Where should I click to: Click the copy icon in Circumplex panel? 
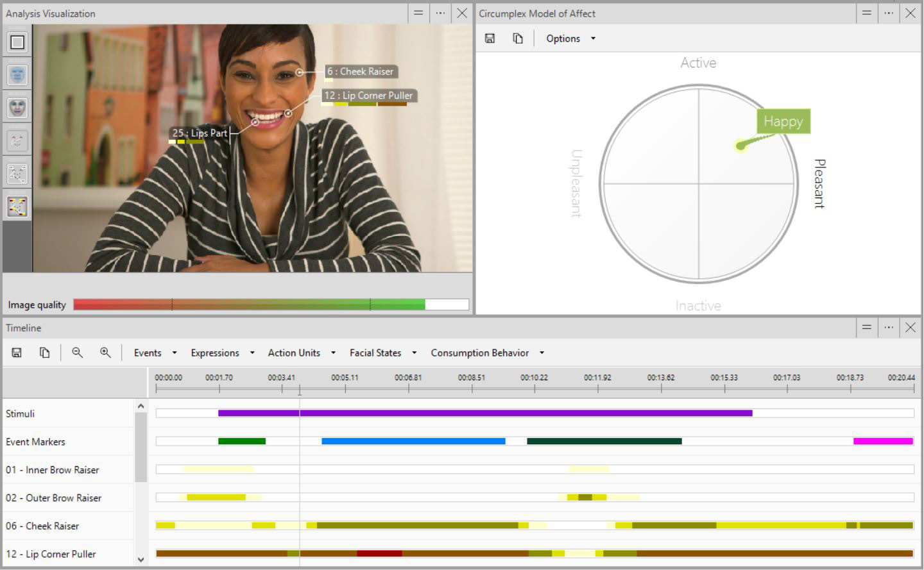[518, 38]
